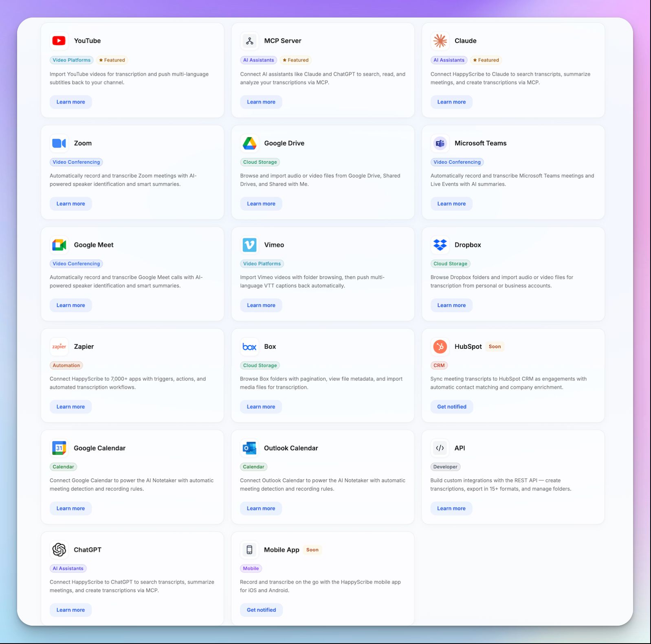Select Video Conferencing tag on Zoom card
The image size is (651, 644).
click(76, 162)
